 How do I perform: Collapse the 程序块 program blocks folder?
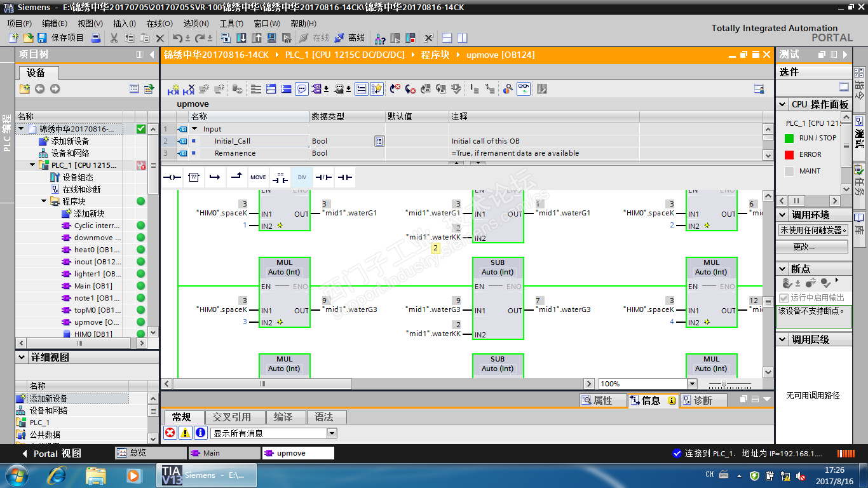click(x=44, y=201)
